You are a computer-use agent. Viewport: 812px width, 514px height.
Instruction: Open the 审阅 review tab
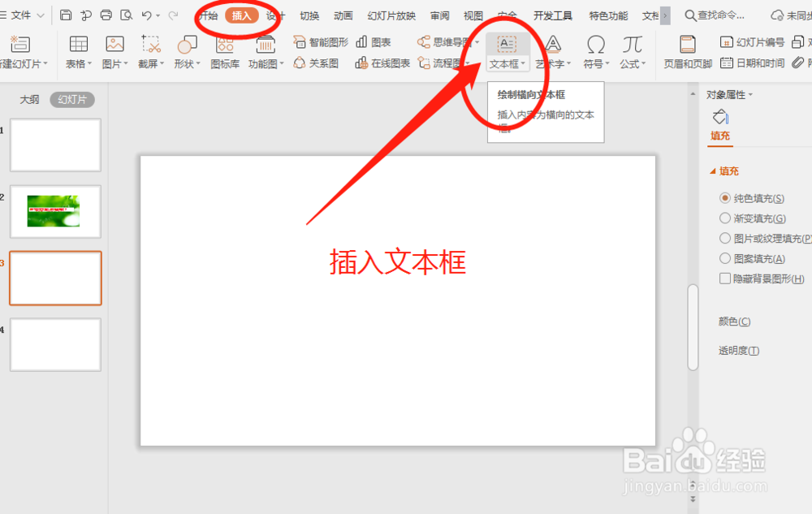[439, 16]
